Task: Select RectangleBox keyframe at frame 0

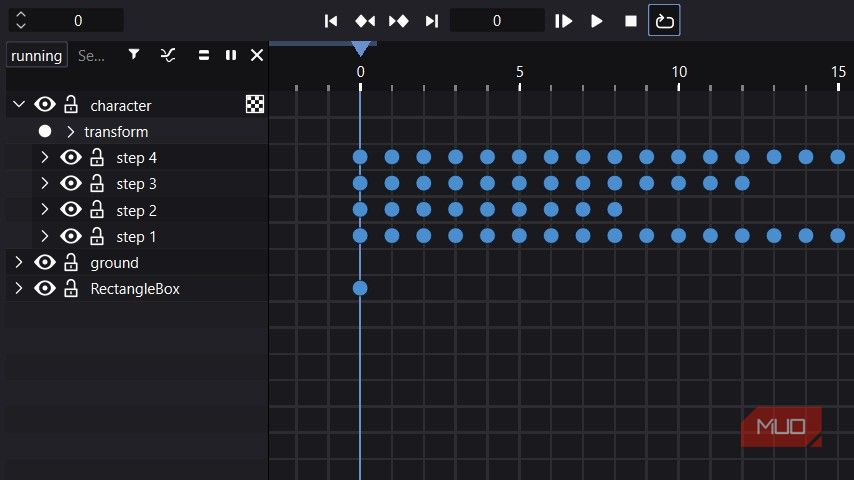Action: point(360,288)
